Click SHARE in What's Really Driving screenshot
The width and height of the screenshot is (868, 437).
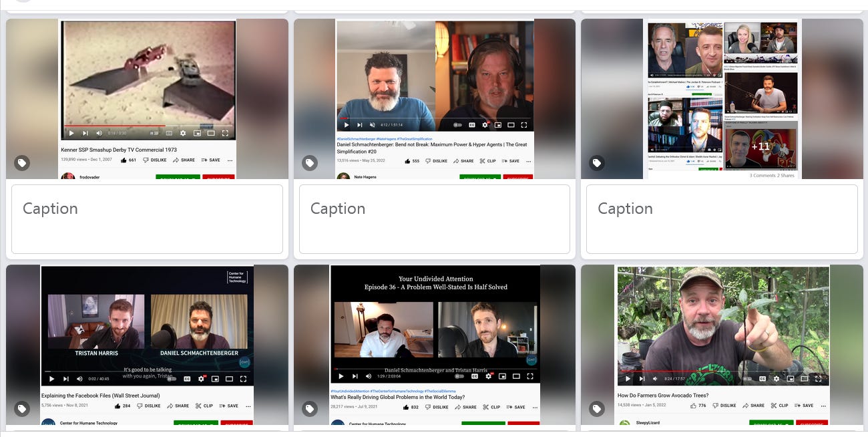(465, 407)
